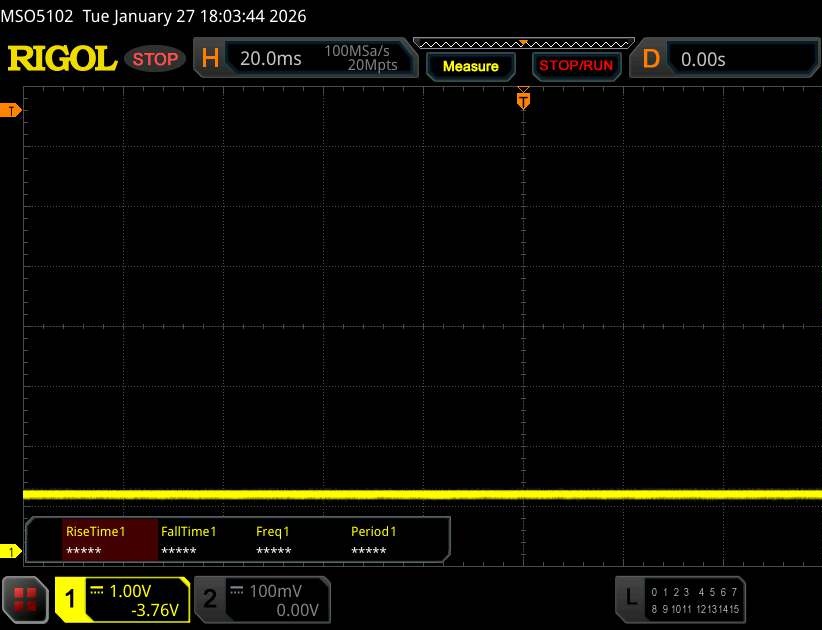Select channel 1 ground reference marker
This screenshot has width=822, height=630.
(x=12, y=552)
